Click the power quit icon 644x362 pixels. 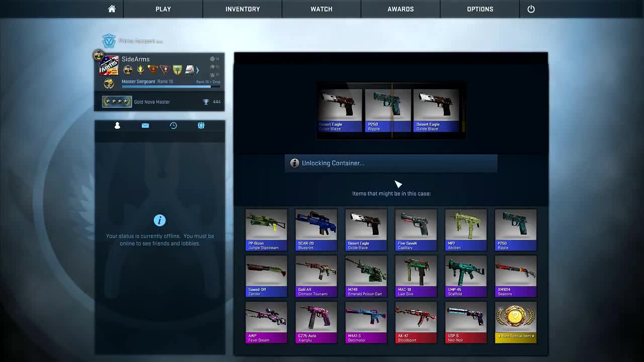tap(531, 9)
